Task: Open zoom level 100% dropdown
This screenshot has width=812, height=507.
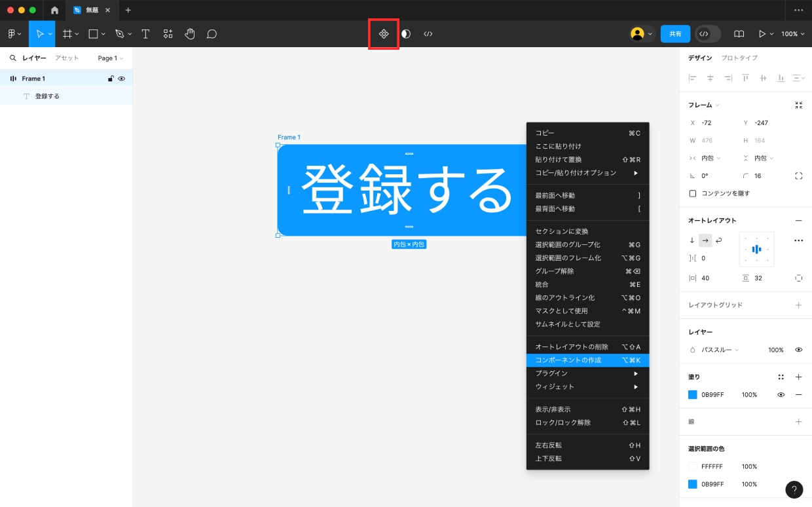Action: (x=792, y=34)
